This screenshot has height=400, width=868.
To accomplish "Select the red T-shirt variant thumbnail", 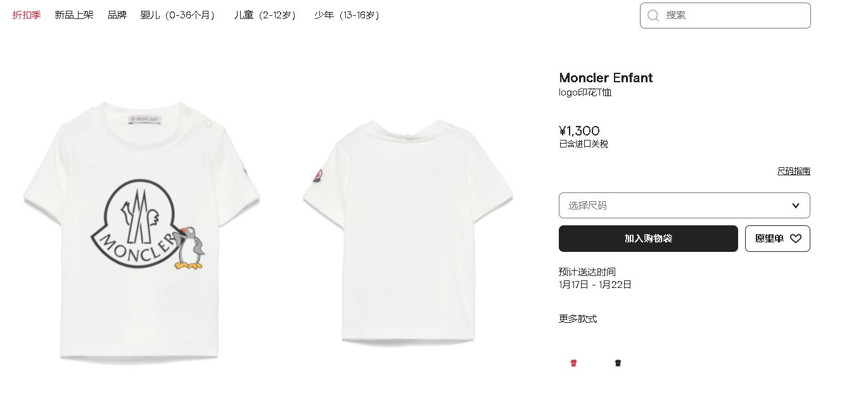I will (573, 363).
